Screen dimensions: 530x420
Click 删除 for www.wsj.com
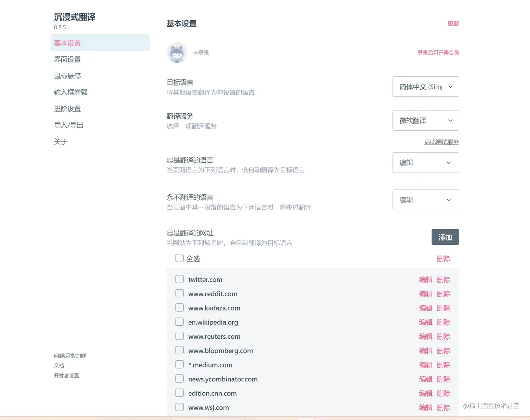click(x=443, y=408)
